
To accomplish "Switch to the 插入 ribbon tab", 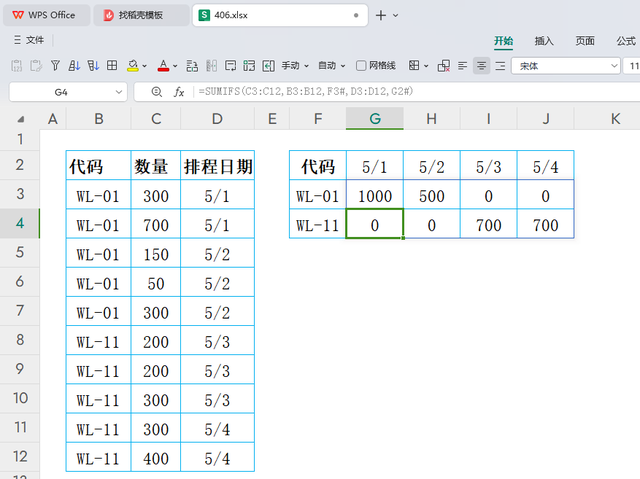I will (x=544, y=41).
